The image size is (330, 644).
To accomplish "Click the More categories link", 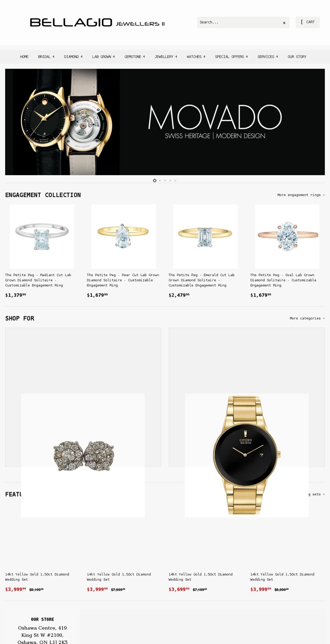I will pos(307,318).
